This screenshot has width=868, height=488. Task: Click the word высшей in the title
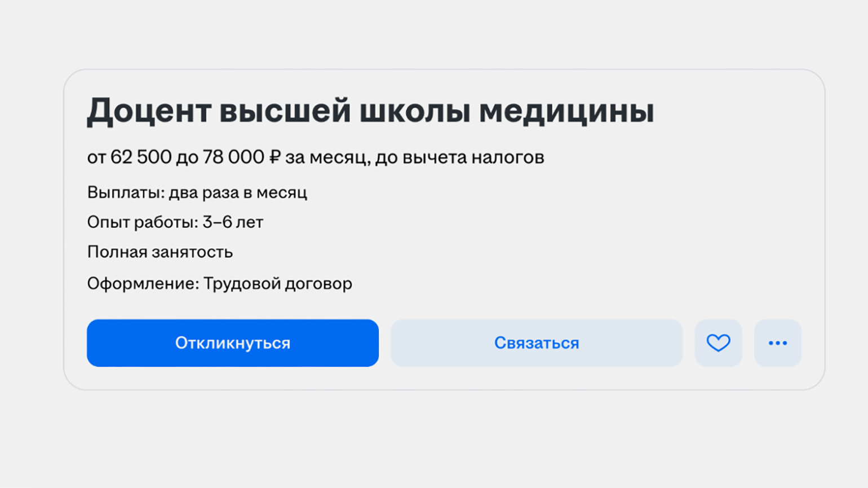[285, 110]
